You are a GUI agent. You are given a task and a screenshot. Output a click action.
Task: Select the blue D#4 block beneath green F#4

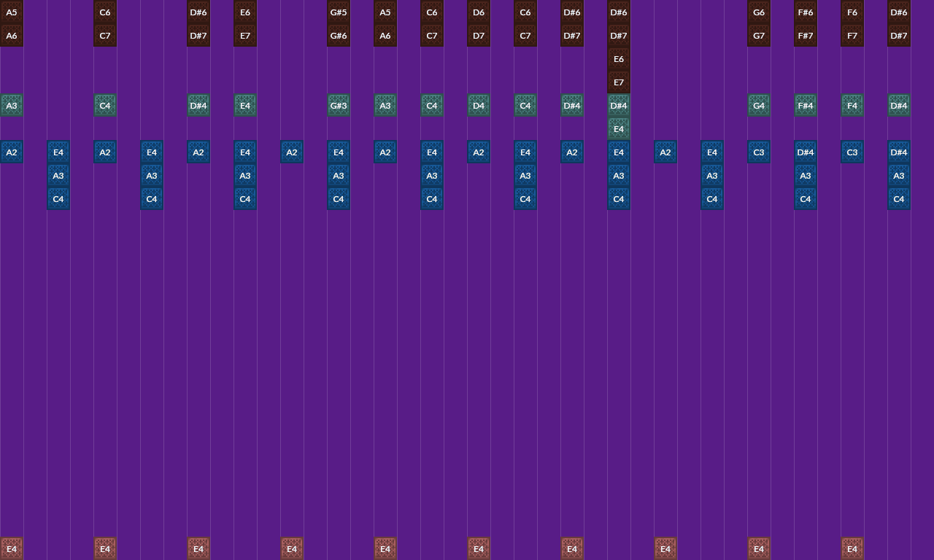806,152
